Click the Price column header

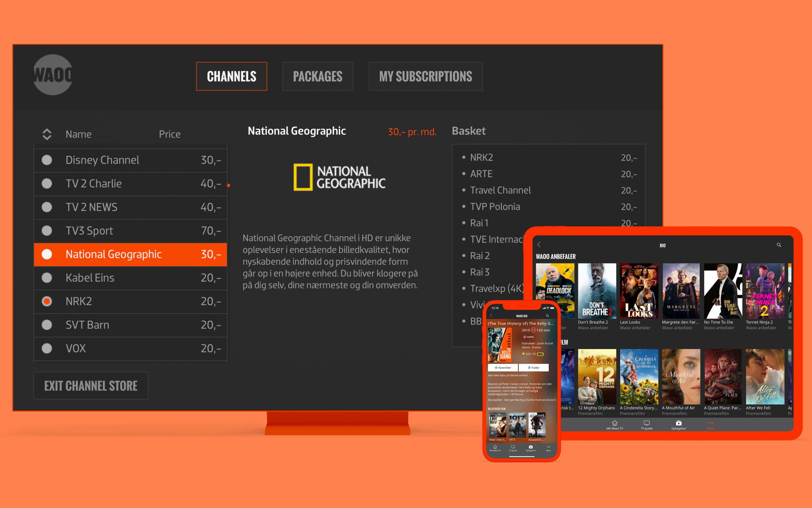170,134
